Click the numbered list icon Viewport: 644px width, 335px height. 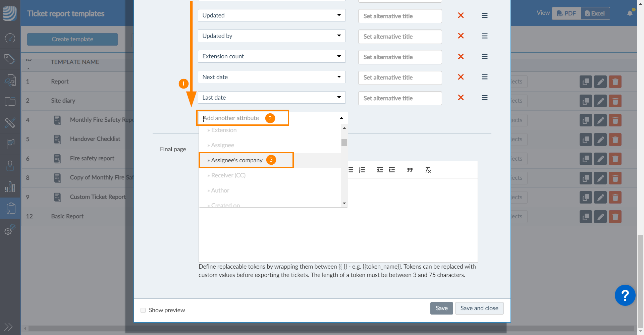[x=362, y=170]
